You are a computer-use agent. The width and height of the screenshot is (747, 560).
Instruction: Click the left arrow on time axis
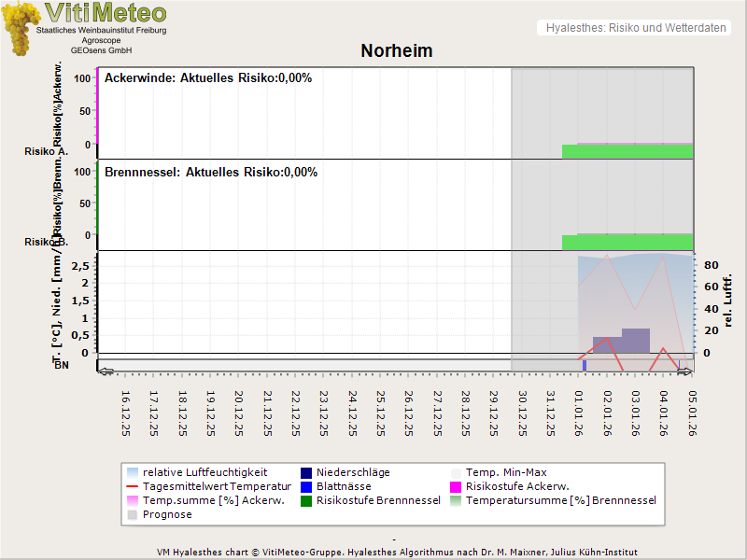point(106,371)
